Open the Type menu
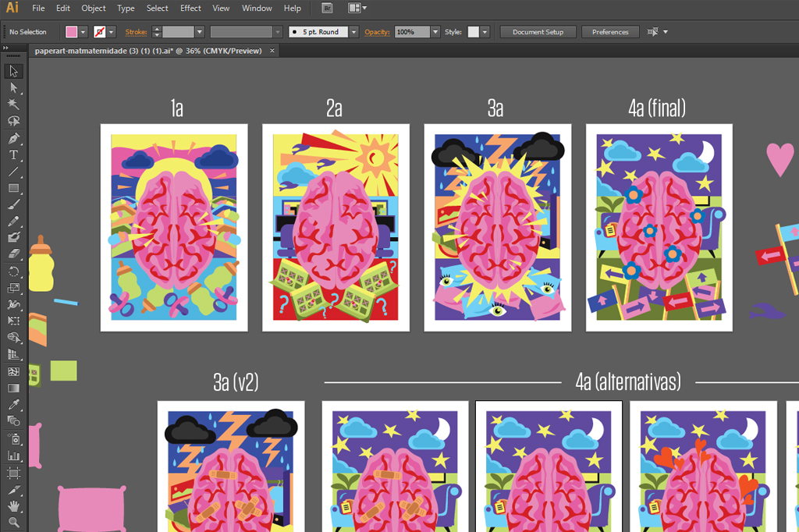Image resolution: width=799 pixels, height=532 pixels. (126, 8)
